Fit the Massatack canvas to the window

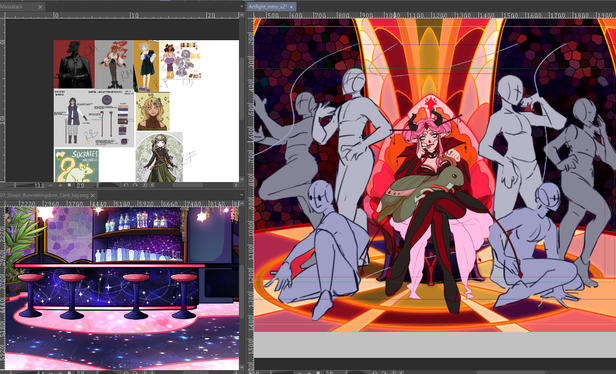pos(70,185)
